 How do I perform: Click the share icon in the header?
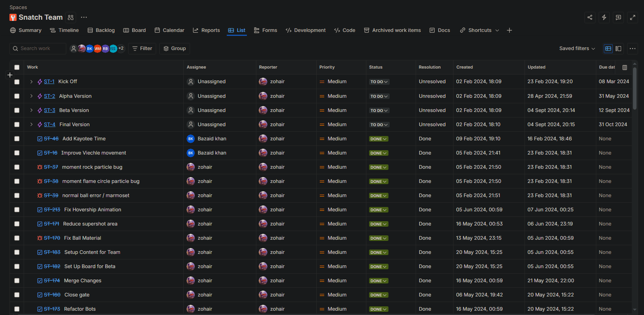tap(590, 17)
